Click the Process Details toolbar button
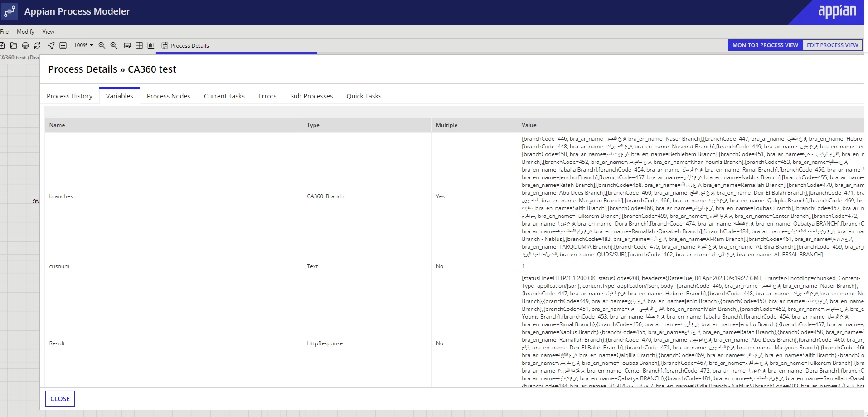 [185, 45]
